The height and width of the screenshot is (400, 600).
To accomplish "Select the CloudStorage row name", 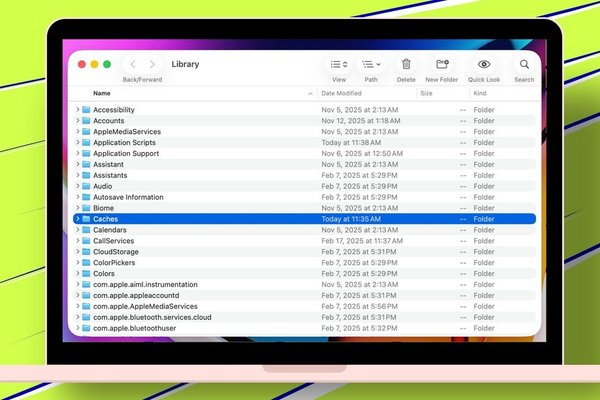I will coord(116,251).
